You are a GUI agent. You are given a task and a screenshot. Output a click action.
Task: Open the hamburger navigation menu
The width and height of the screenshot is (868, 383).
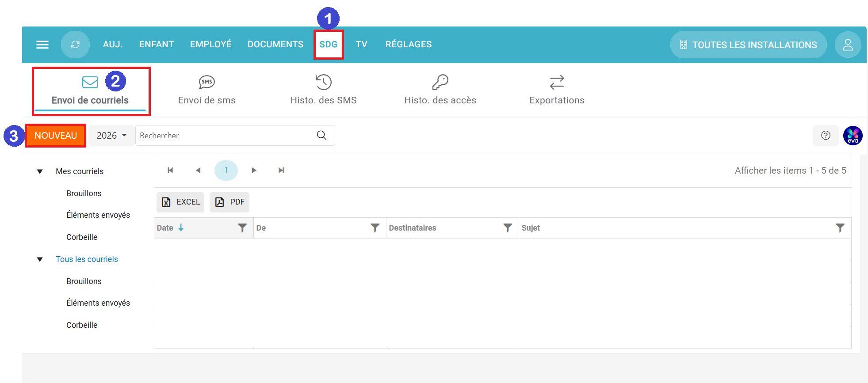pos(42,45)
